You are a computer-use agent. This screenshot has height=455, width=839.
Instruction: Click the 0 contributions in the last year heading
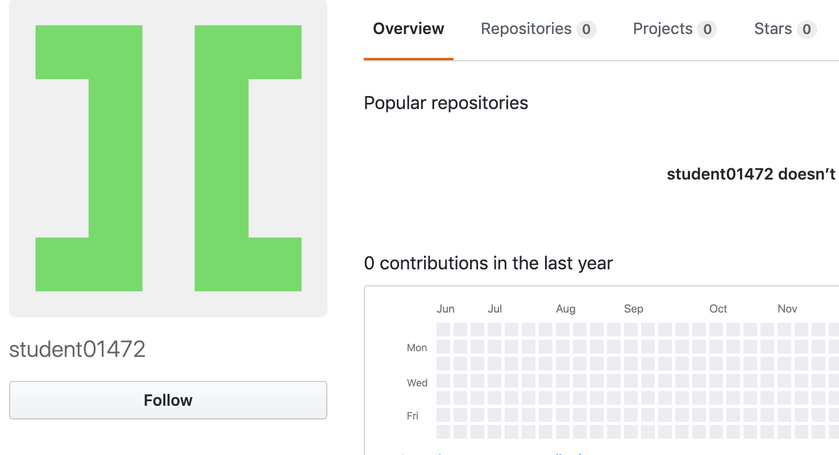coord(488,263)
